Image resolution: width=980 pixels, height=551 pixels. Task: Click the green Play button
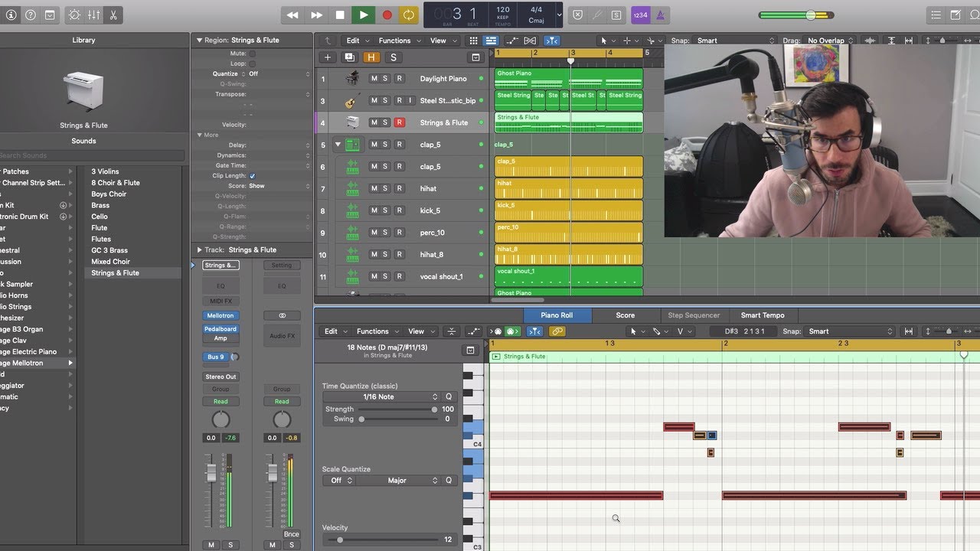(x=364, y=15)
